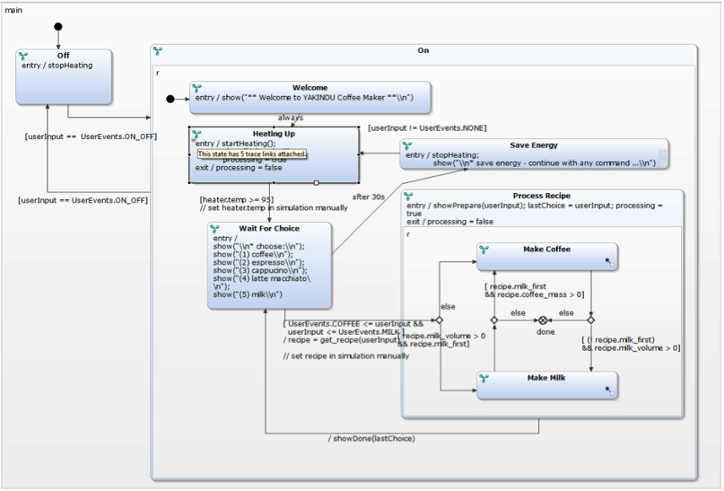Click the trace icon in Heating Up state
The height and width of the screenshot is (491, 724).
197,134
